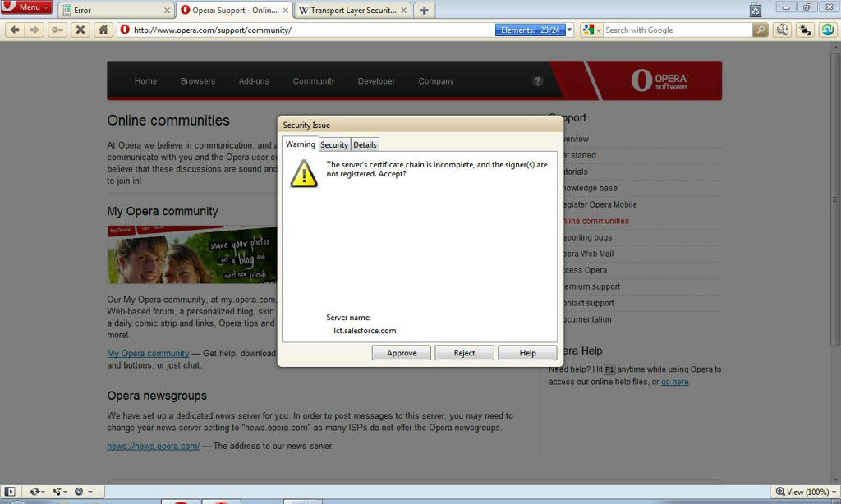Go back using the Back arrow

coord(15,30)
